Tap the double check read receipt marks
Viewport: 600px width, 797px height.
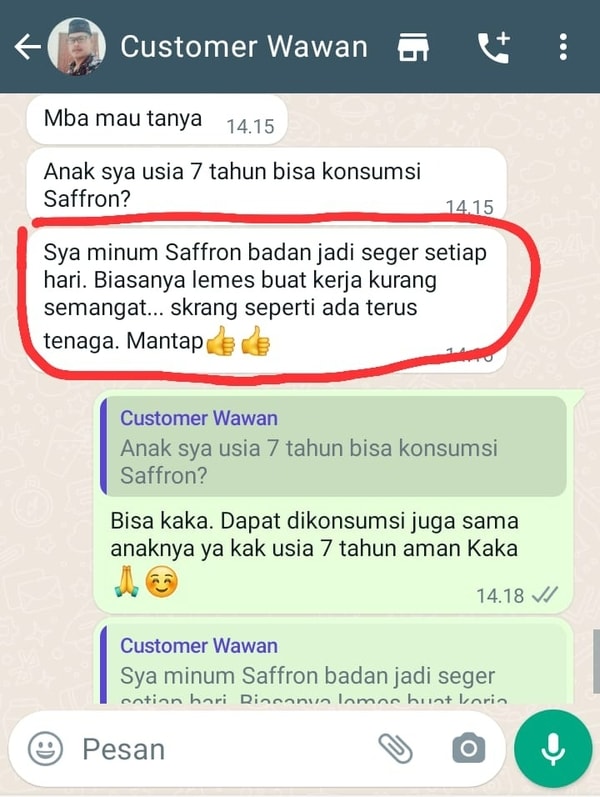click(x=545, y=594)
